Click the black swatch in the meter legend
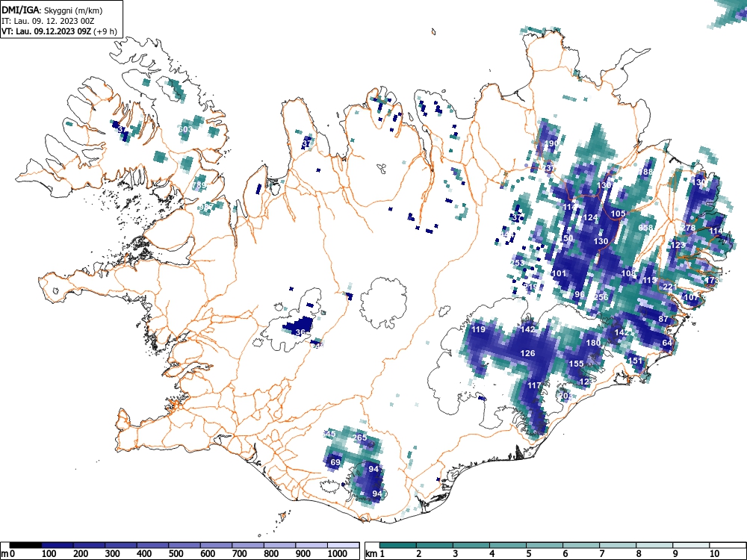The height and width of the screenshot is (560, 747). (x=25, y=545)
